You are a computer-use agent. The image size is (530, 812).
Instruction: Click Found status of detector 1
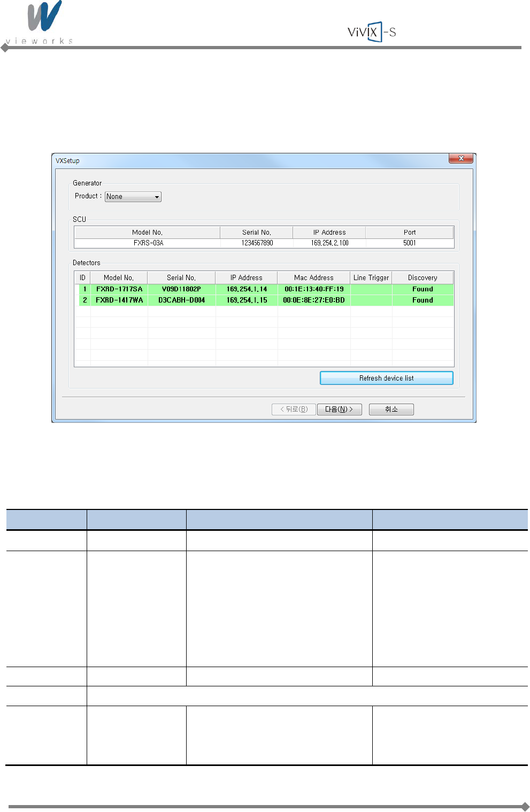coord(423,289)
